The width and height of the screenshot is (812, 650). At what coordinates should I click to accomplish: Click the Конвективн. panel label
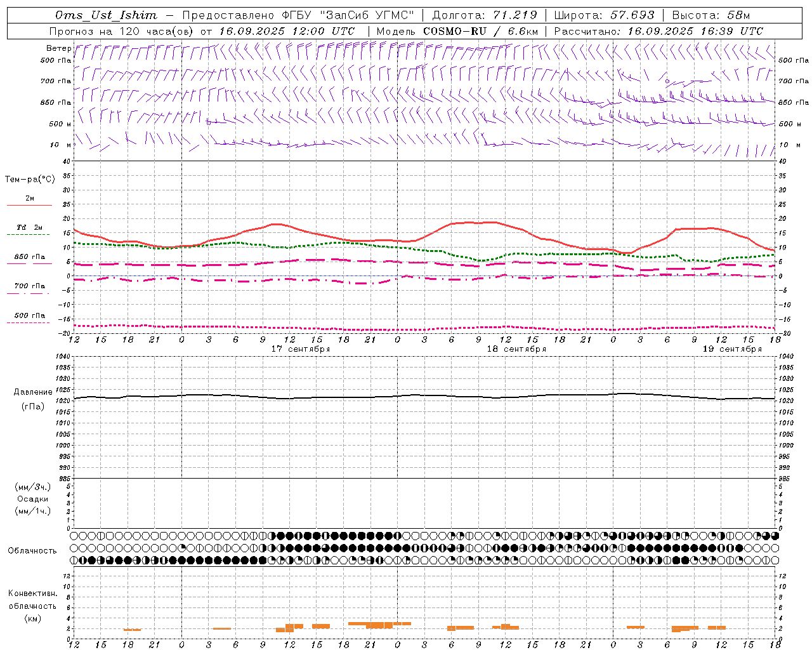pos(32,594)
